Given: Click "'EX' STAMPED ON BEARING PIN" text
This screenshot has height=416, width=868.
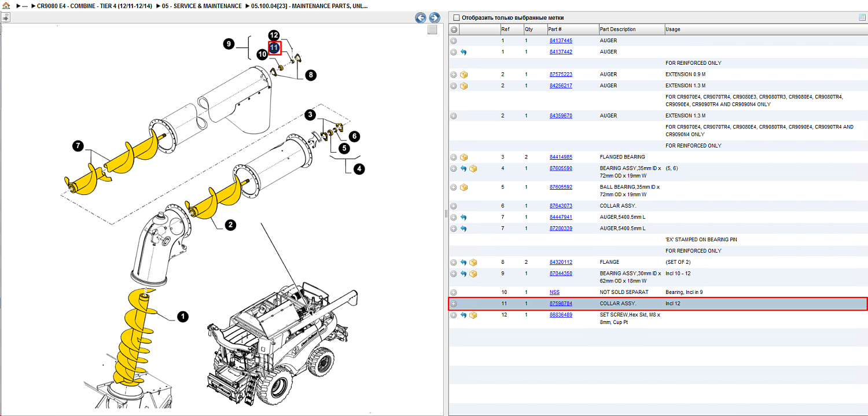Looking at the screenshot, I should coord(701,240).
